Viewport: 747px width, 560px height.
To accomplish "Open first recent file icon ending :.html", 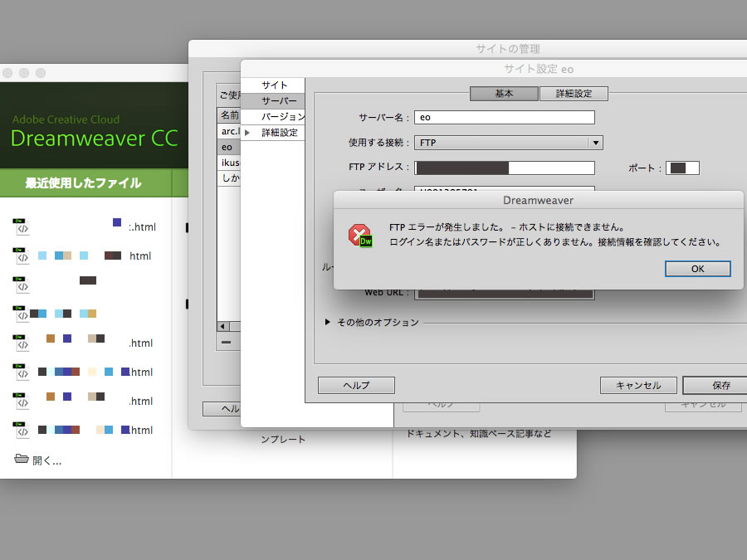I will (x=21, y=226).
